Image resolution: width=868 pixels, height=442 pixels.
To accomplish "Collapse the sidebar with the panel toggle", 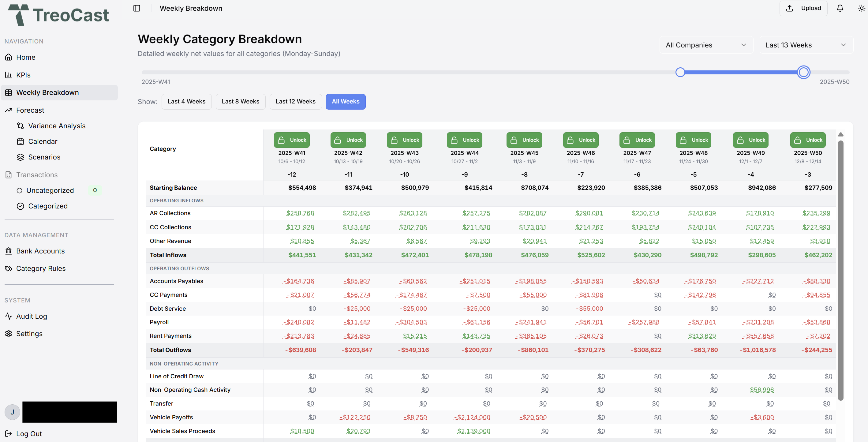I will (x=137, y=8).
